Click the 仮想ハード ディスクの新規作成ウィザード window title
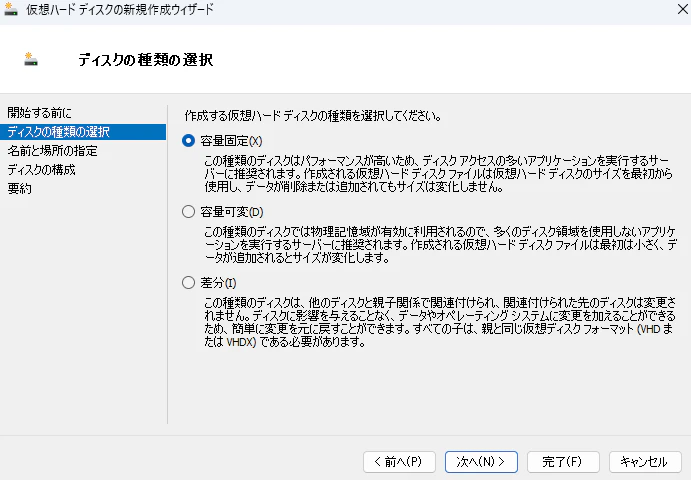Viewport: 691px width, 480px height. 120,9
